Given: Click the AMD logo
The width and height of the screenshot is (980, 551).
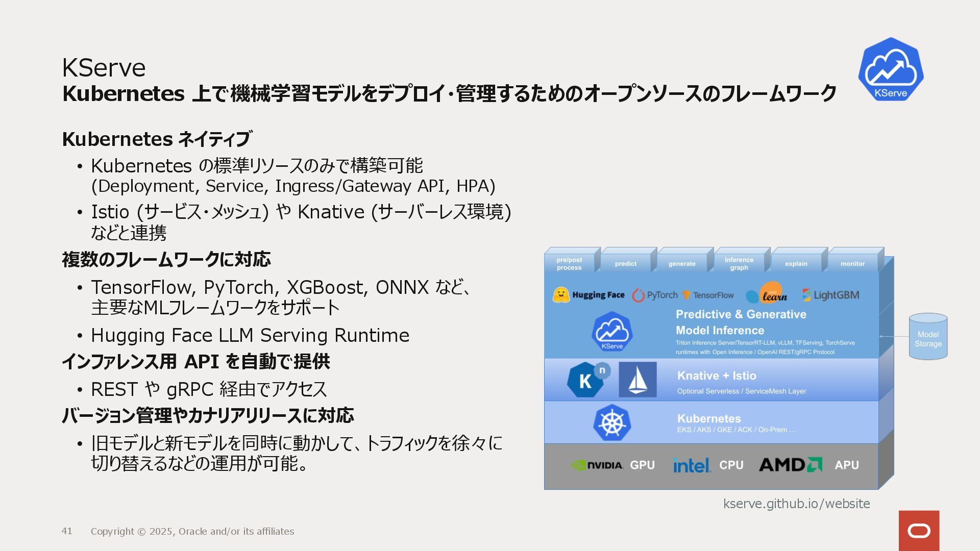Looking at the screenshot, I should tap(790, 465).
